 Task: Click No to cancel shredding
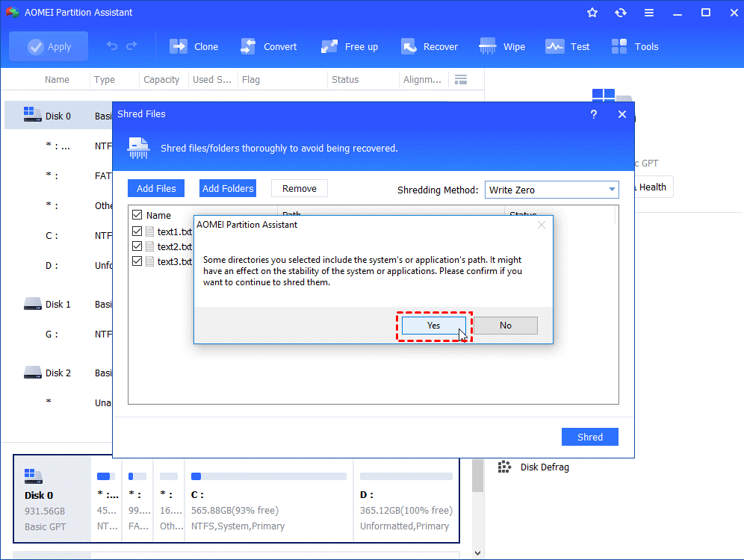[506, 326]
